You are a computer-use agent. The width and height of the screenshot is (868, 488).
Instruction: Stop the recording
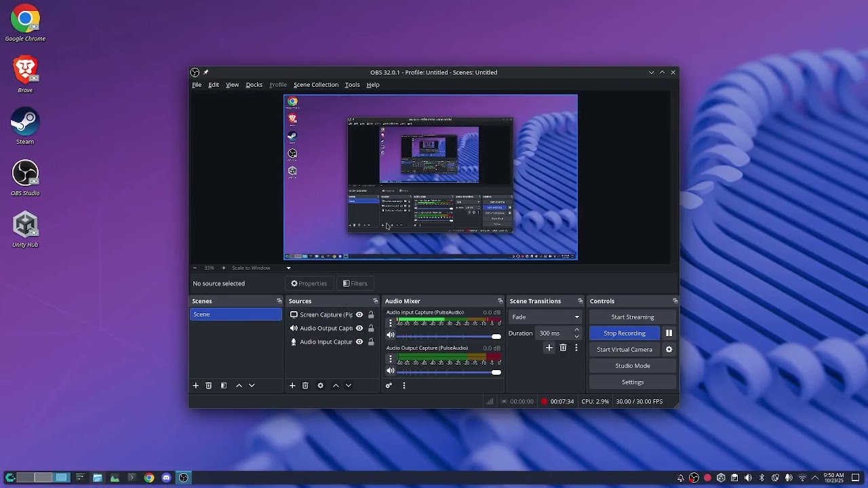(625, 333)
